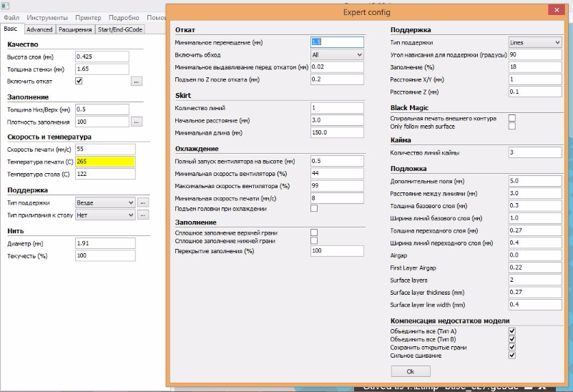Screen dimensions: 573x392
Task: Click the Cura app icon in title bar
Action: [4, 5]
